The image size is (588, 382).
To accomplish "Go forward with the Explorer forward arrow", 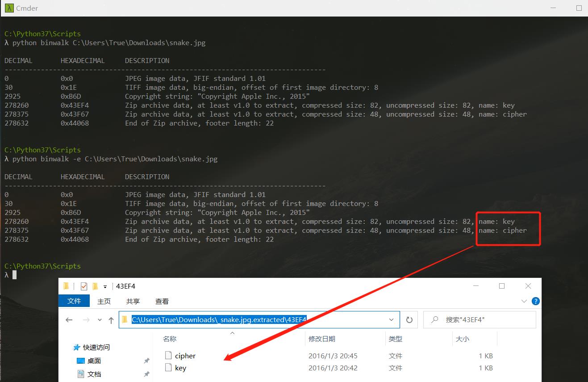I will pos(86,320).
